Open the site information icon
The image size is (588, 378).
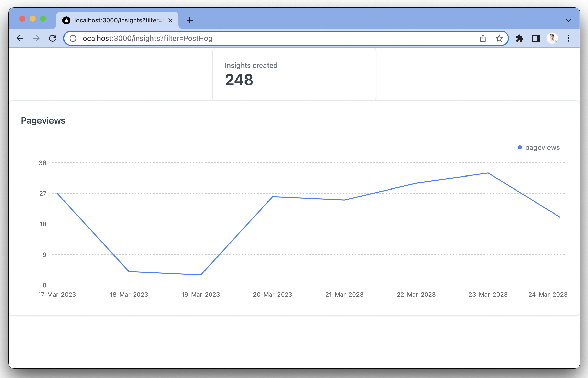coord(73,38)
